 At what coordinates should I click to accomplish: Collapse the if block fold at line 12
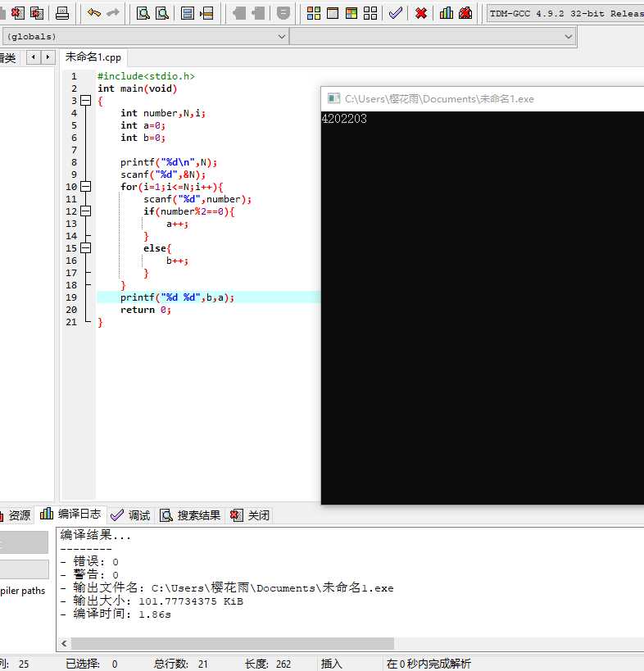[x=86, y=211]
